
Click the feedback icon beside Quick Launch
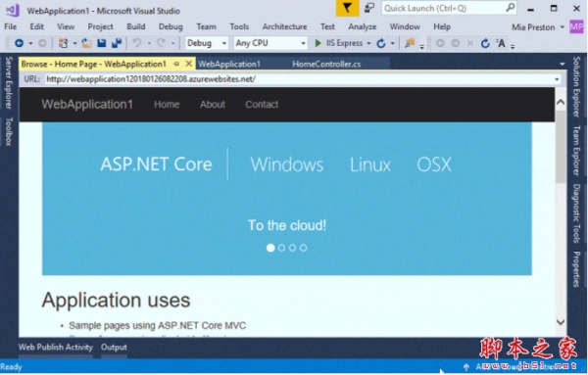click(369, 8)
